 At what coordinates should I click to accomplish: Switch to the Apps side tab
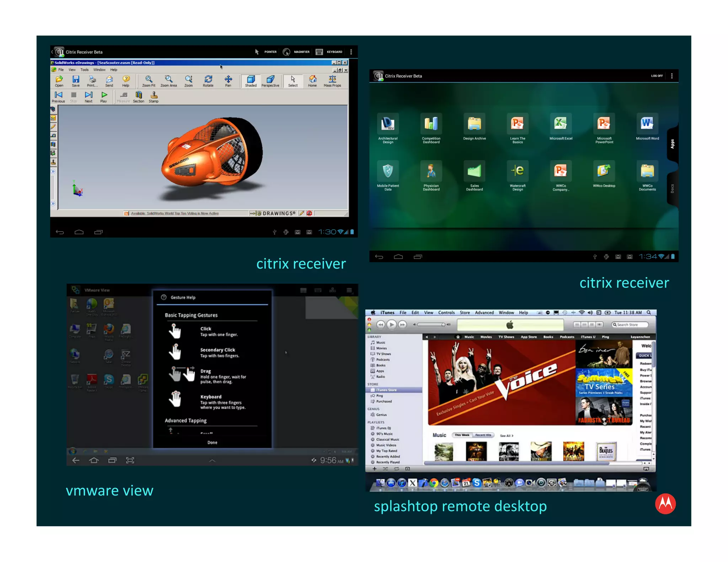[x=672, y=144]
